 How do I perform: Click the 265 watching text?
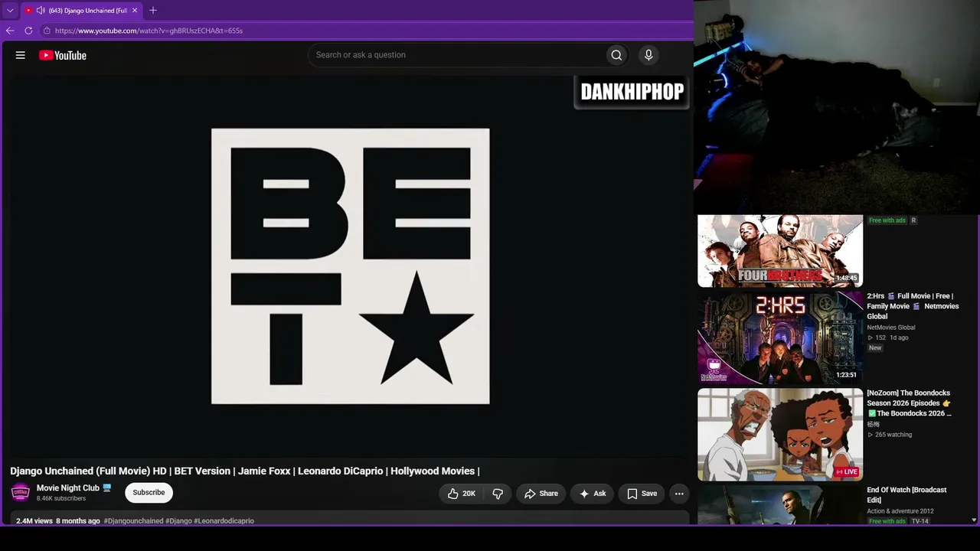coord(893,435)
